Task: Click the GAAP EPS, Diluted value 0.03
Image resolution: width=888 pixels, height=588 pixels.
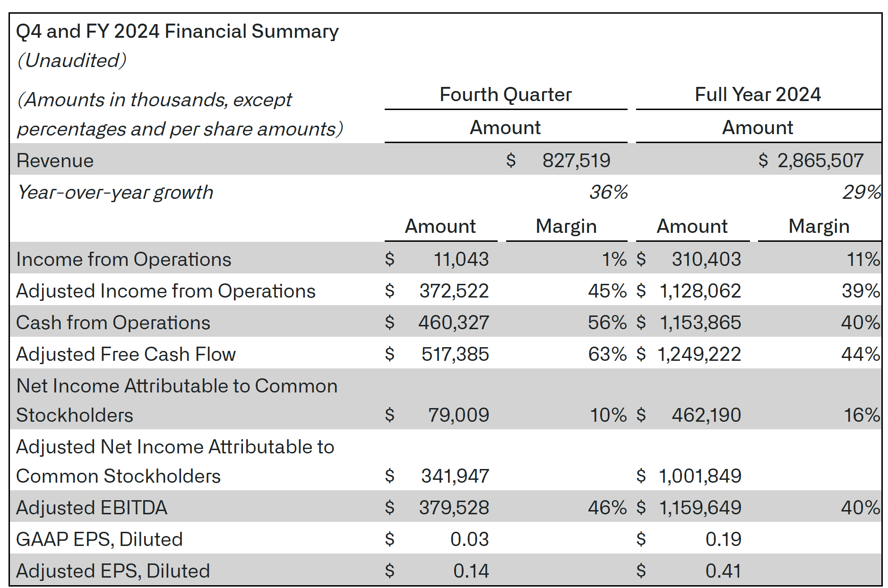Action: tap(469, 539)
